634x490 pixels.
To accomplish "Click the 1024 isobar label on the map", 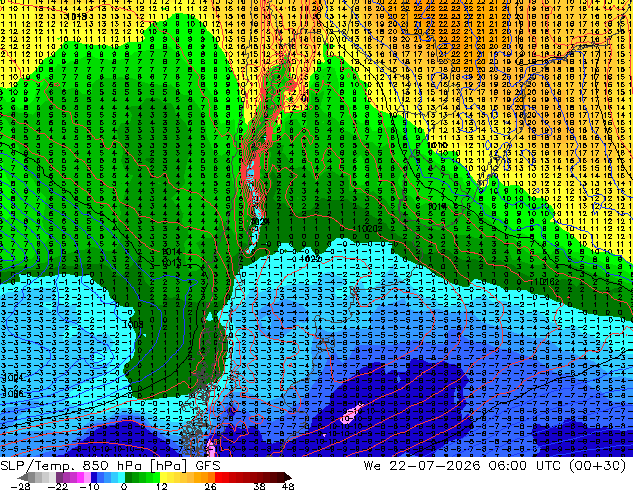I will point(261,222).
